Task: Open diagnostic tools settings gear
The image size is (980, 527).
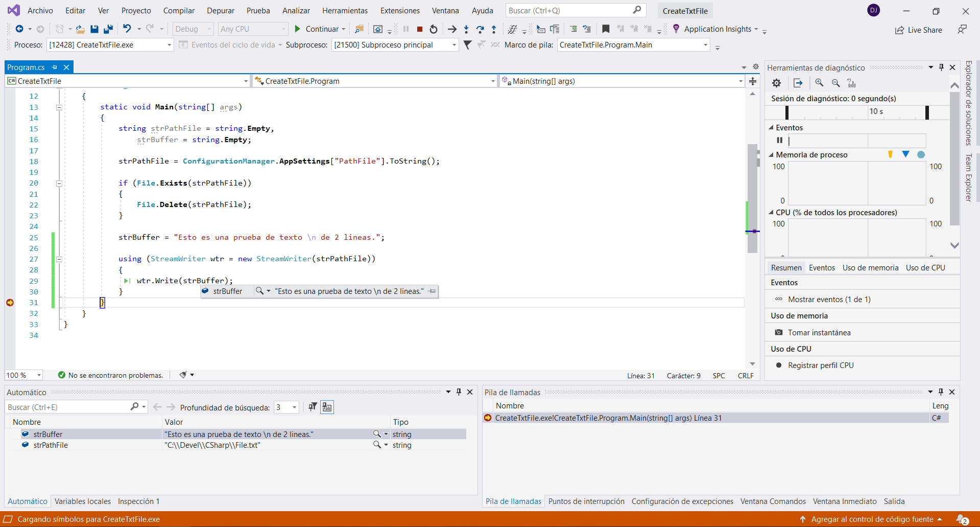Action: pos(776,83)
